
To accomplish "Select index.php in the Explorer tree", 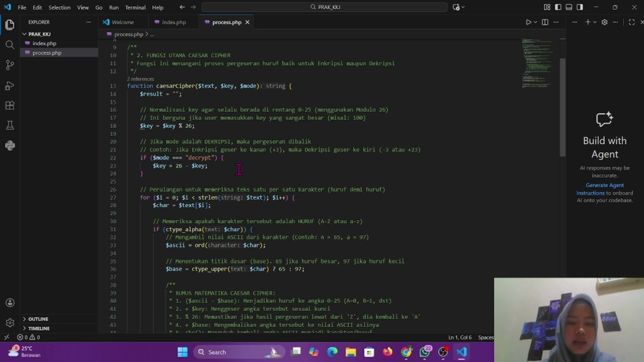I will (44, 43).
